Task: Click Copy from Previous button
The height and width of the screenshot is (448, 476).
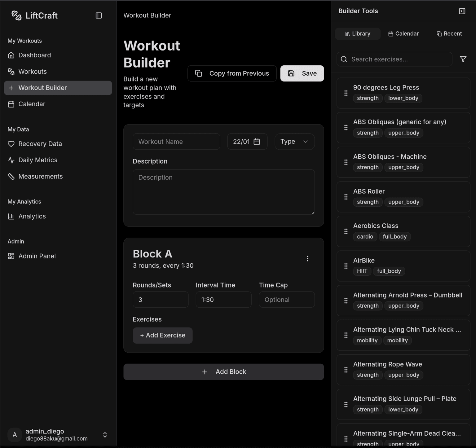Action: 232,73
